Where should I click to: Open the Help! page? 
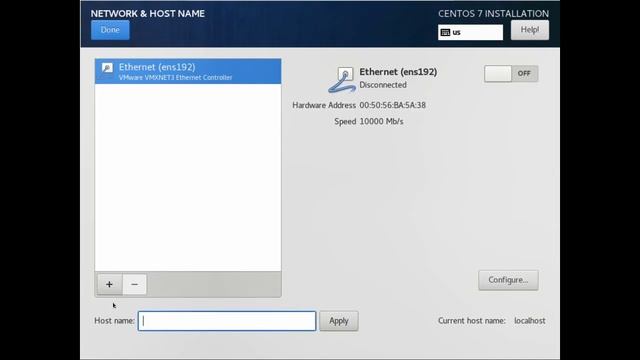click(x=530, y=30)
